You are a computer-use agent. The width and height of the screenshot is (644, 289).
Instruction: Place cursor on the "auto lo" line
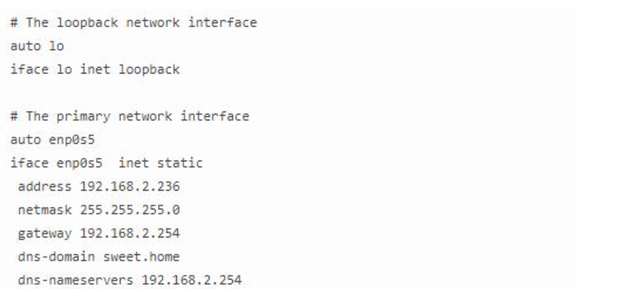(32, 47)
